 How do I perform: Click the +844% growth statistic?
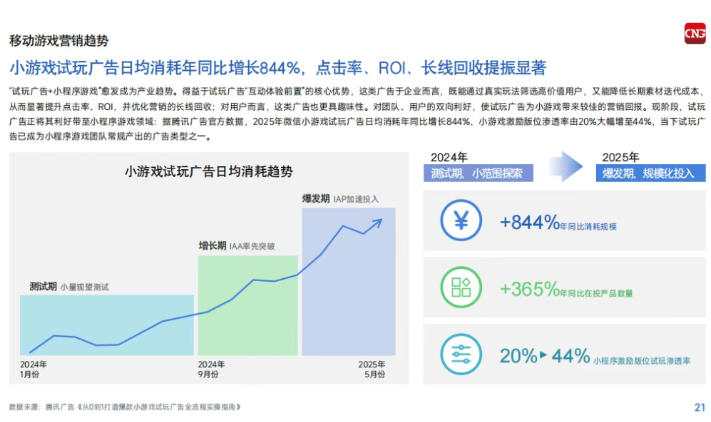coord(534,222)
